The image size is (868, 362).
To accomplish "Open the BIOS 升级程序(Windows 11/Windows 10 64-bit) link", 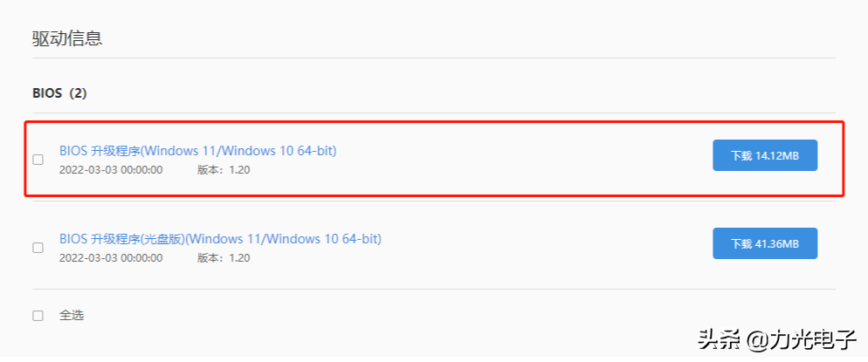I will tap(198, 150).
